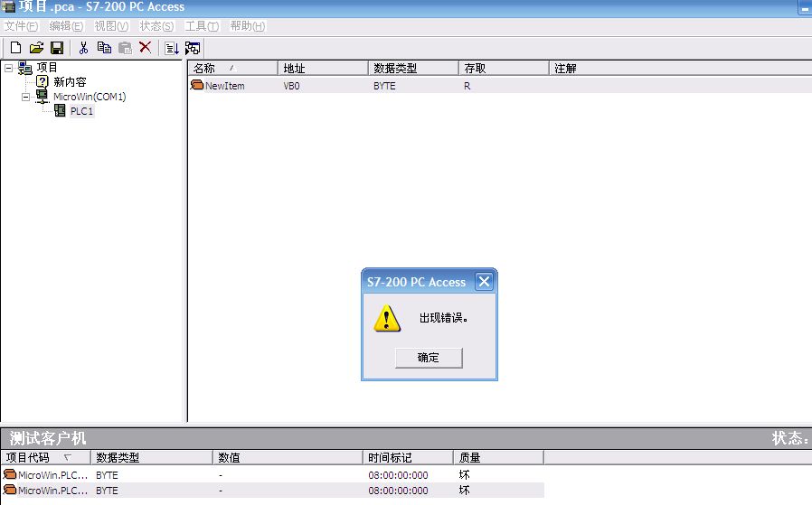Click the 项目 root tree icon
Screen dimensions: 812x505
(x=24, y=68)
